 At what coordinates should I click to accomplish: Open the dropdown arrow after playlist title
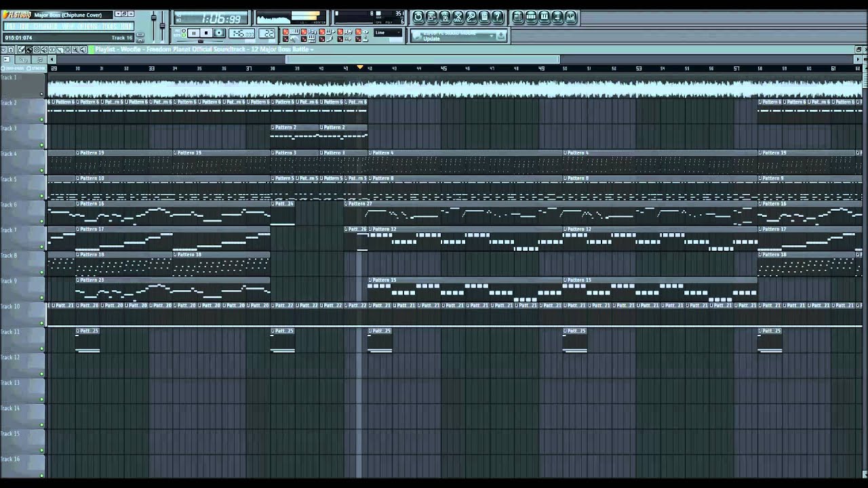312,49
